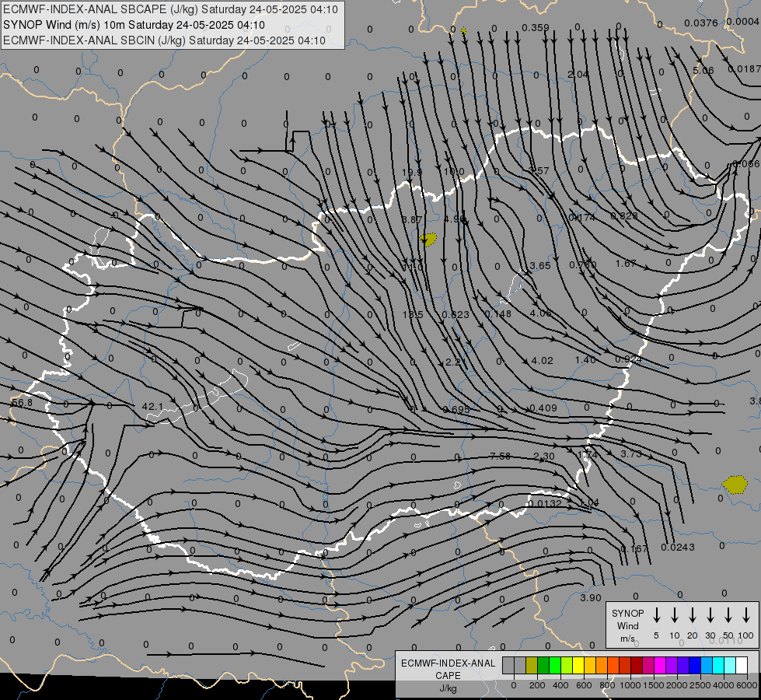Click the 4.02 CAPE value on map
This screenshot has width=761, height=700.
[542, 360]
